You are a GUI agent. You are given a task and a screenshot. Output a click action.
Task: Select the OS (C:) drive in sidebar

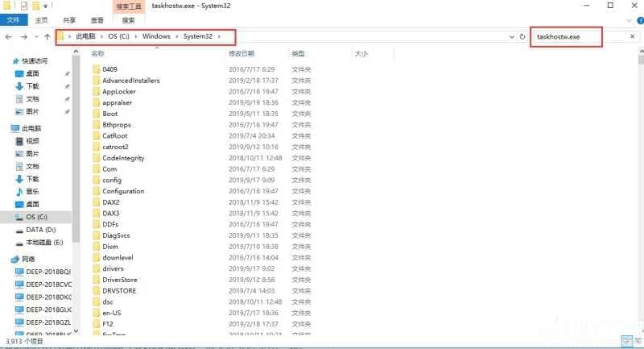(36, 217)
